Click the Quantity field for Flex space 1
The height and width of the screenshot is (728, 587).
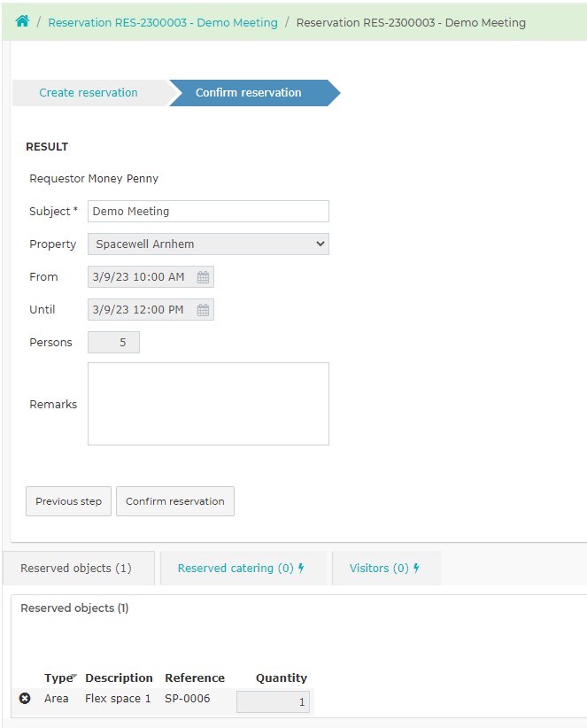[x=273, y=701]
